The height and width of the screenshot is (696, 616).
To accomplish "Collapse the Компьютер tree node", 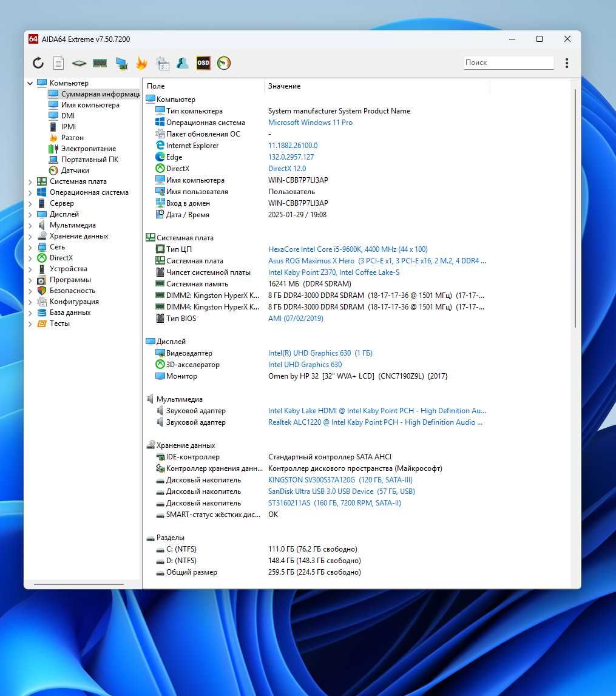I will (x=30, y=83).
